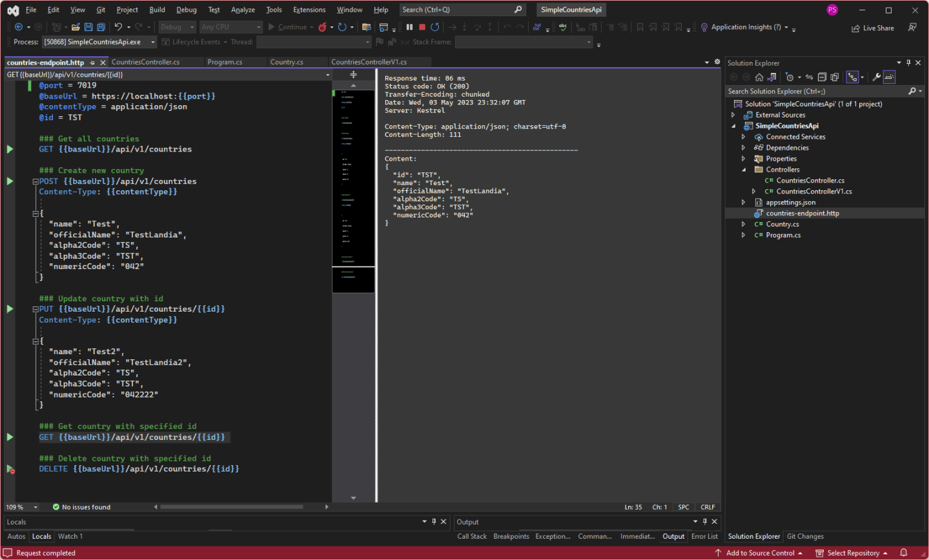Viewport: 929px width, 560px height.
Task: Toggle file nesting button in Solution Explorer
Action: click(853, 77)
